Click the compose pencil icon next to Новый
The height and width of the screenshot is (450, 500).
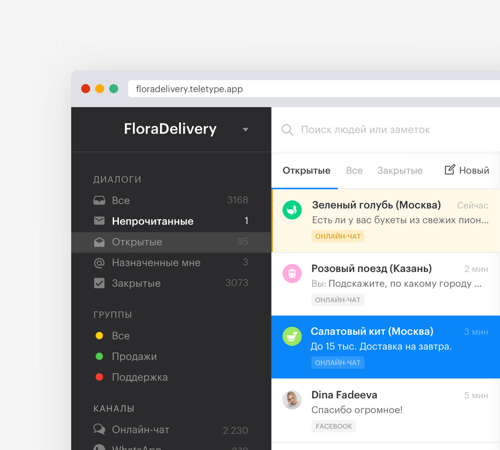[450, 170]
